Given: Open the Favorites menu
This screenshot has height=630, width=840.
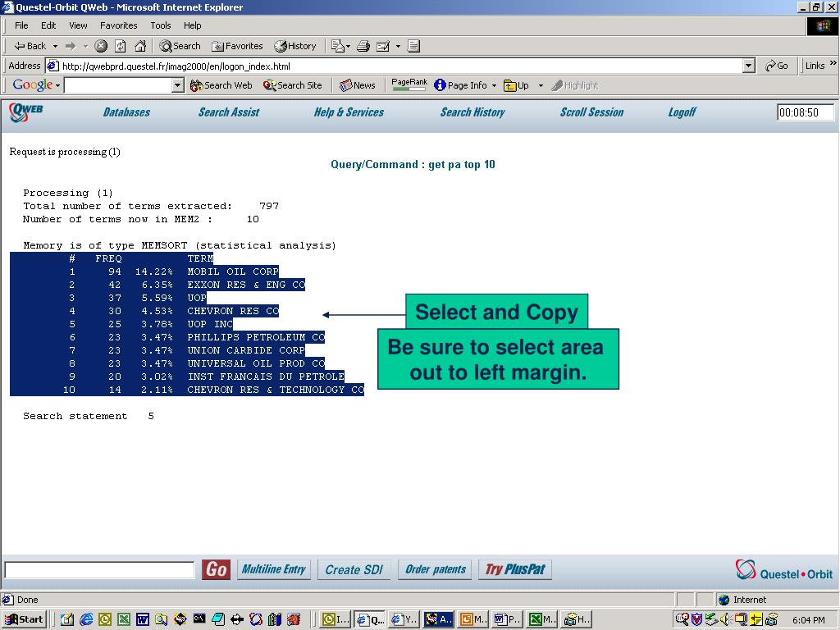Looking at the screenshot, I should coord(118,25).
